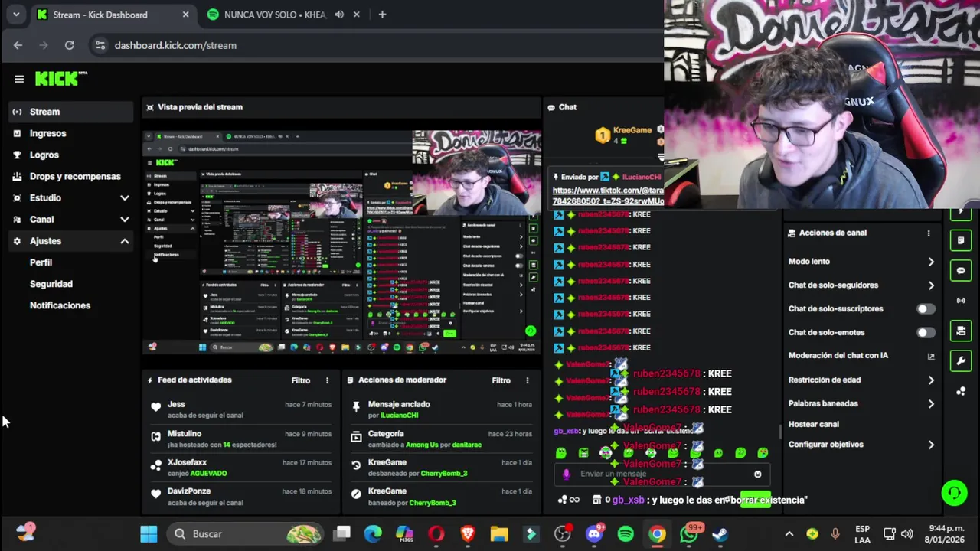
Task: Open Spotify from the taskbar
Action: point(626,533)
